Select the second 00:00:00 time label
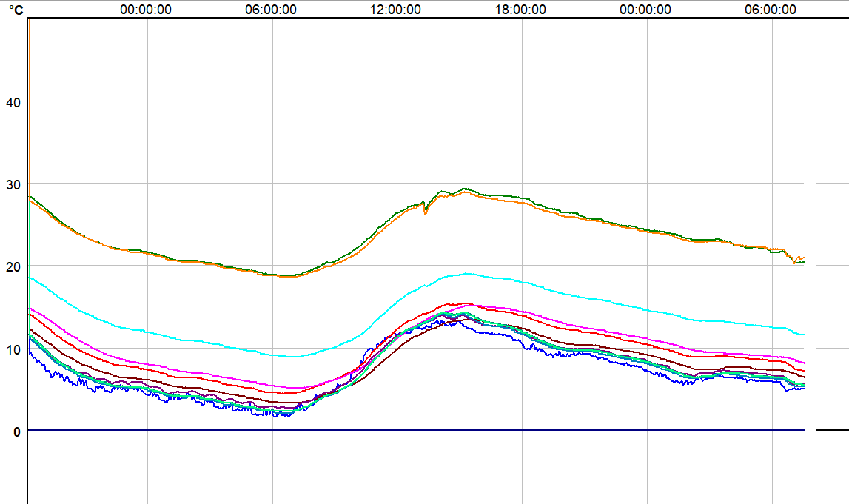 [x=645, y=10]
